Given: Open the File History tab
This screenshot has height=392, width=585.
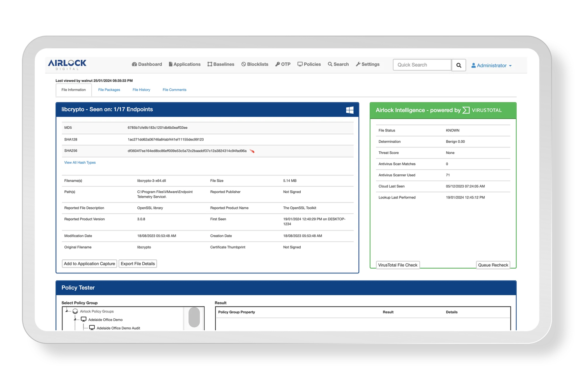Looking at the screenshot, I should [141, 89].
